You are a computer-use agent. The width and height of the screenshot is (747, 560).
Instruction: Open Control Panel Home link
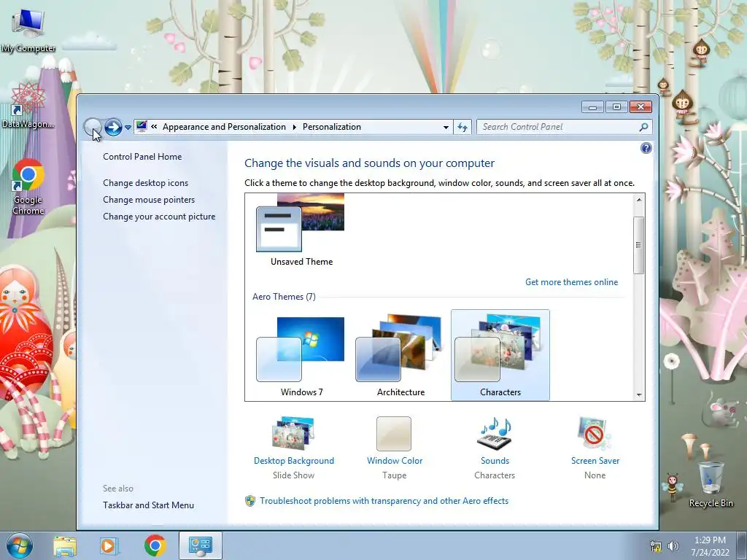(x=142, y=157)
